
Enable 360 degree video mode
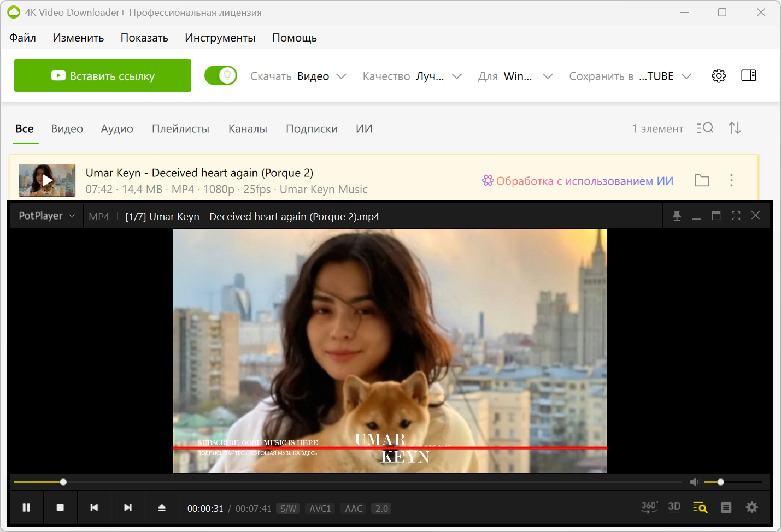coord(649,507)
